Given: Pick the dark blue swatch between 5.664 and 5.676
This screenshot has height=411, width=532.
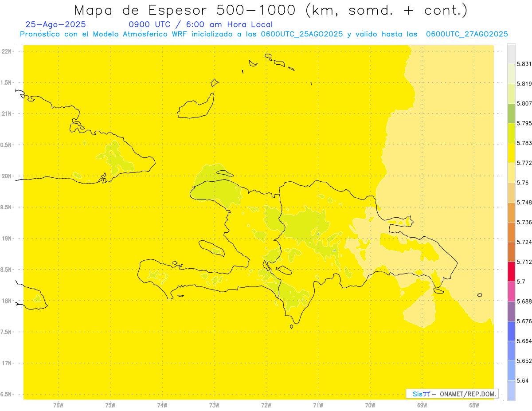Looking at the screenshot, I should click(x=511, y=331).
